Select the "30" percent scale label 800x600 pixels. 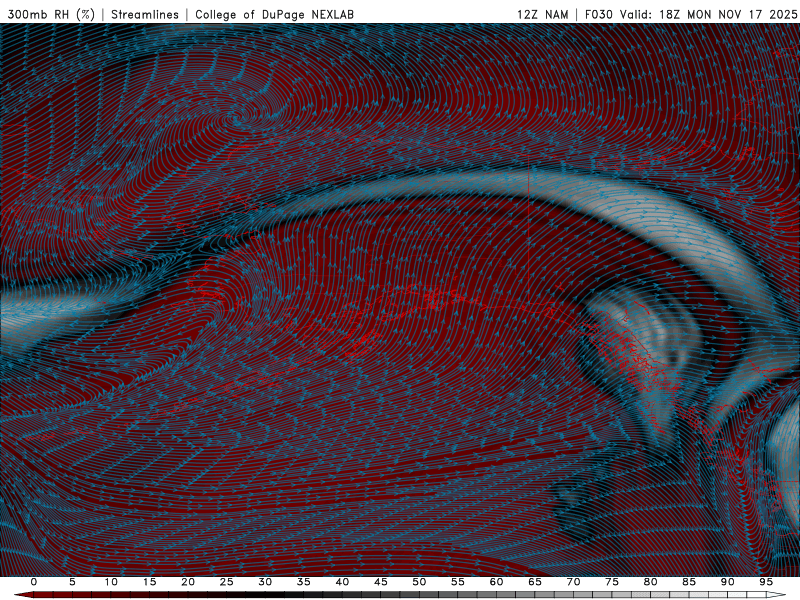(x=265, y=582)
